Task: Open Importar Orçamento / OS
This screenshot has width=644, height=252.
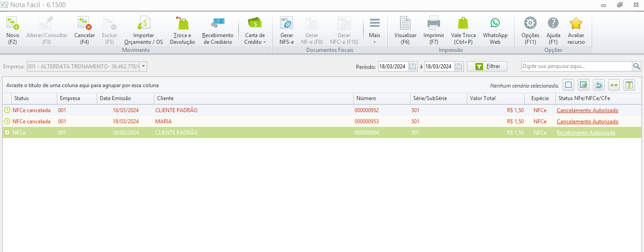Action: (x=144, y=30)
